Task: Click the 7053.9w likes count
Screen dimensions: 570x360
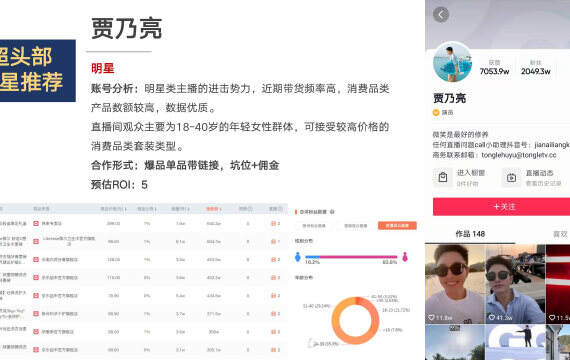Action: click(x=494, y=71)
